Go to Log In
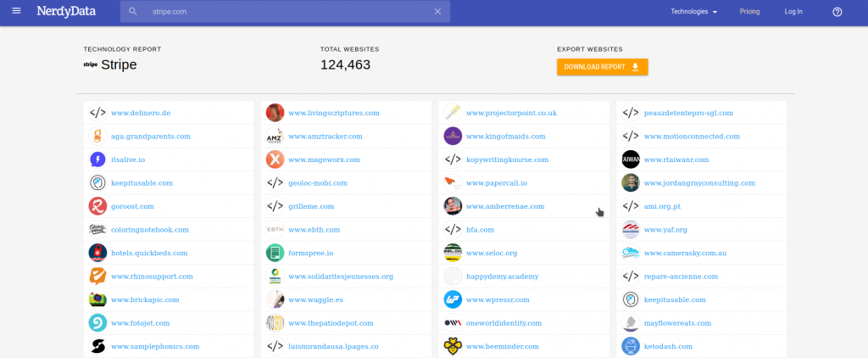The width and height of the screenshot is (868, 358). point(793,11)
